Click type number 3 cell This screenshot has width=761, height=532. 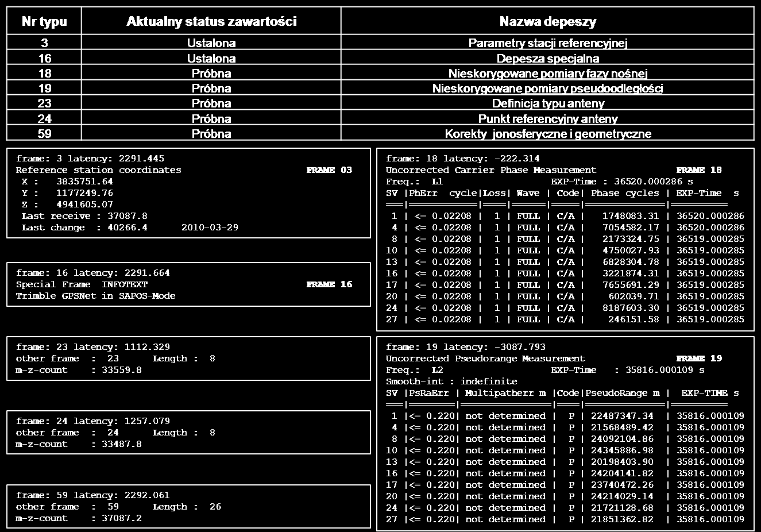(44, 43)
